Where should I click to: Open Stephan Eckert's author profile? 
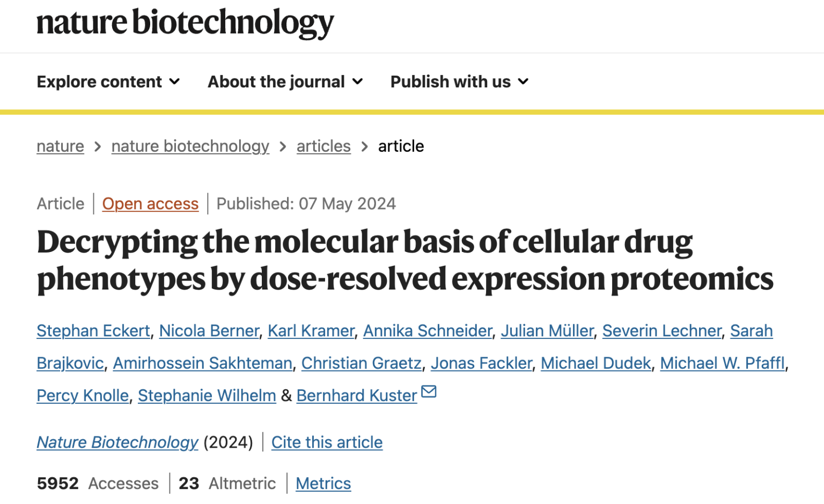(93, 331)
